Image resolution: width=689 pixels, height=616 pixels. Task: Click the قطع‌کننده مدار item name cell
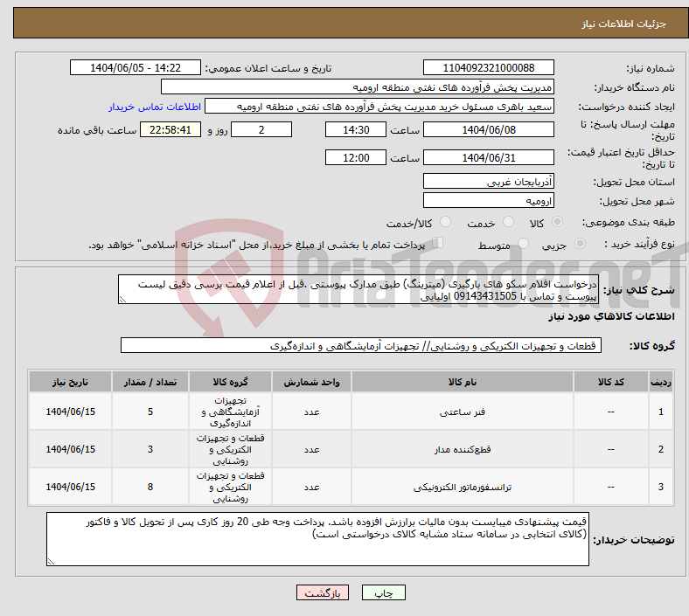pyautogui.click(x=463, y=450)
